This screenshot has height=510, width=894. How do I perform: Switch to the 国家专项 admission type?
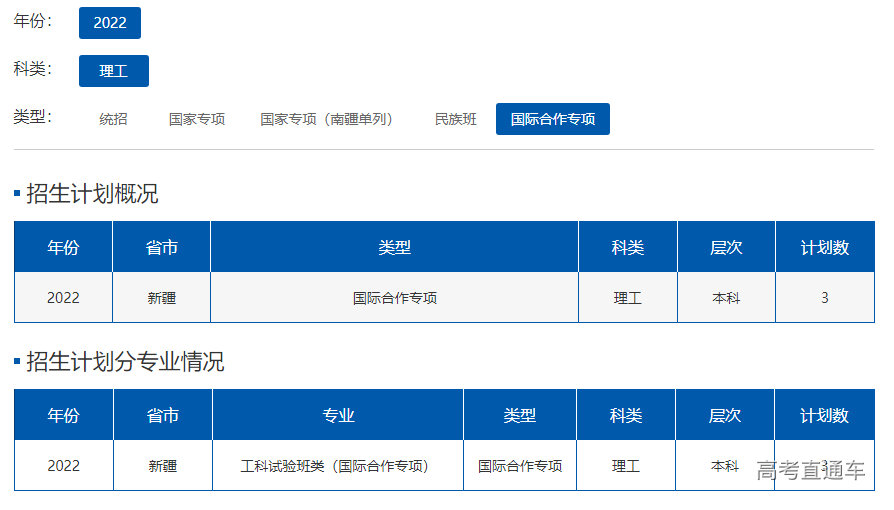197,119
